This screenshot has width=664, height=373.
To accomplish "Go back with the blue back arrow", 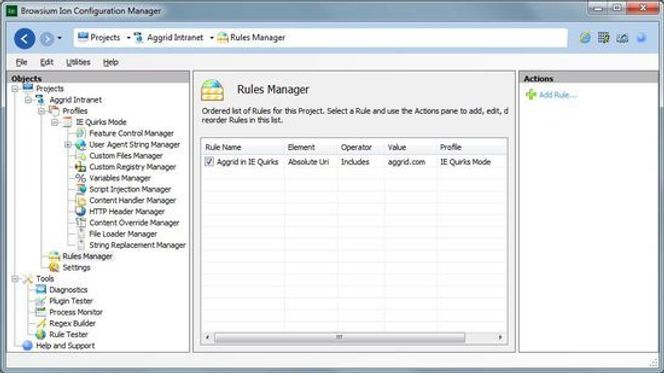I will point(25,39).
